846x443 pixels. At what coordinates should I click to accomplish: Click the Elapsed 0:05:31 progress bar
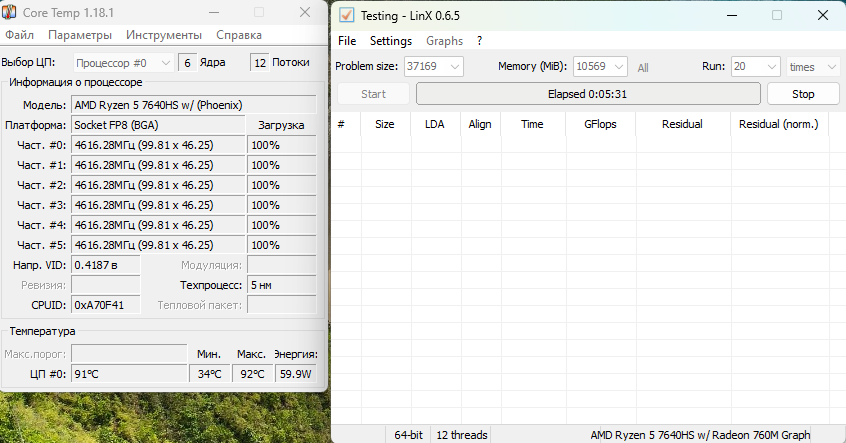pyautogui.click(x=588, y=94)
